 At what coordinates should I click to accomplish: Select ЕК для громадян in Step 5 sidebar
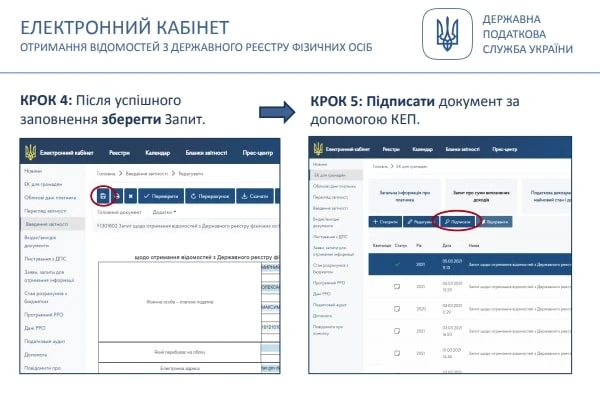pos(336,175)
